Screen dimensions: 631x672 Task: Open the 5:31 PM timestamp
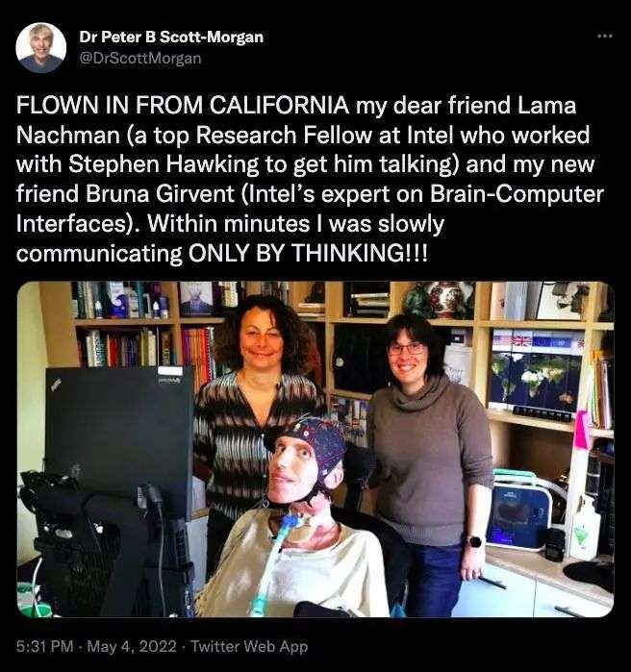[44, 646]
